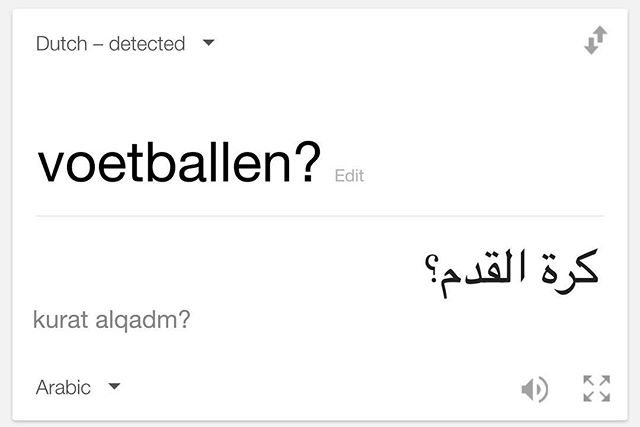The width and height of the screenshot is (640, 427).
Task: Click the source text "voetballen?"
Action: click(x=179, y=164)
